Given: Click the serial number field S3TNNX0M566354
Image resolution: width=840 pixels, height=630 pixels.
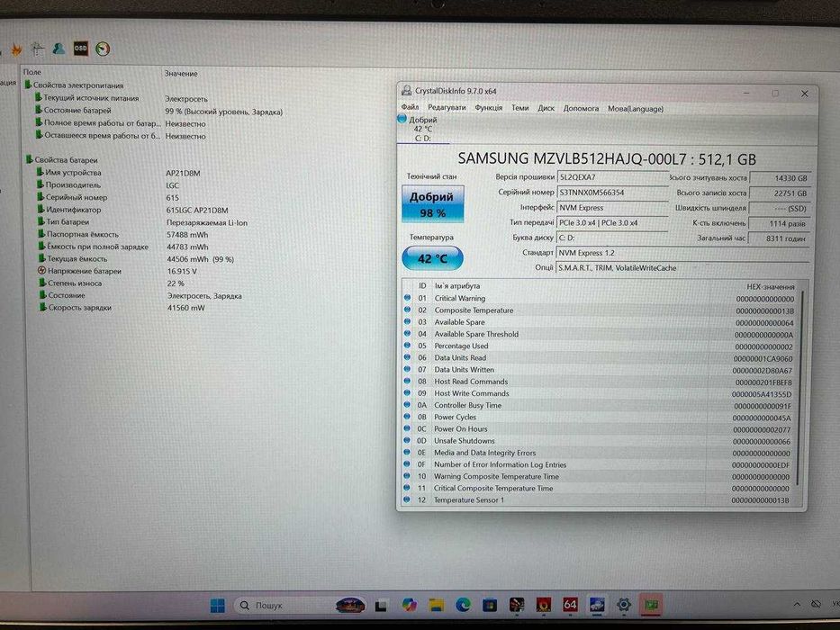Looking at the screenshot, I should coord(612,193).
